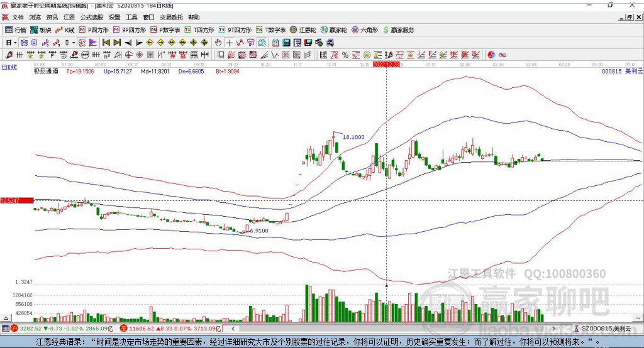Viewport: 644px width, 348px height.
Task: Click the red floppy save icon
Action: (x=308, y=43)
